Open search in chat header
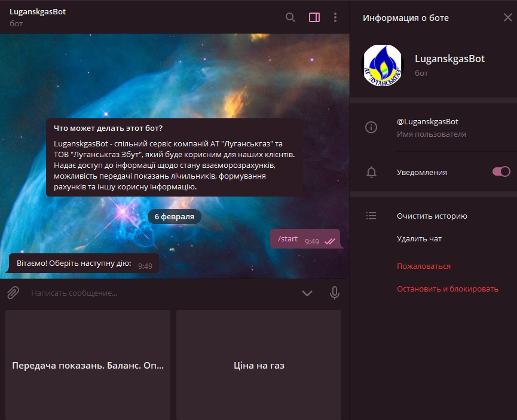This screenshot has height=420, width=517. pos(290,17)
